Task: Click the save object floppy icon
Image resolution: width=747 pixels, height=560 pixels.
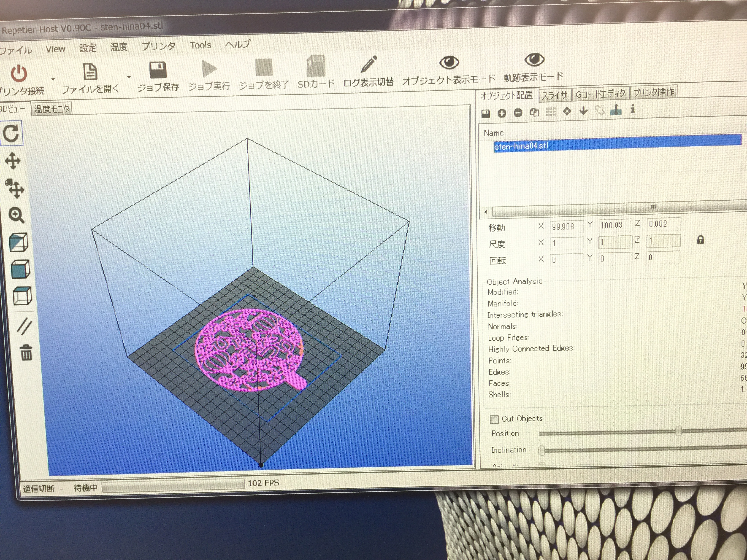Action: pos(486,113)
